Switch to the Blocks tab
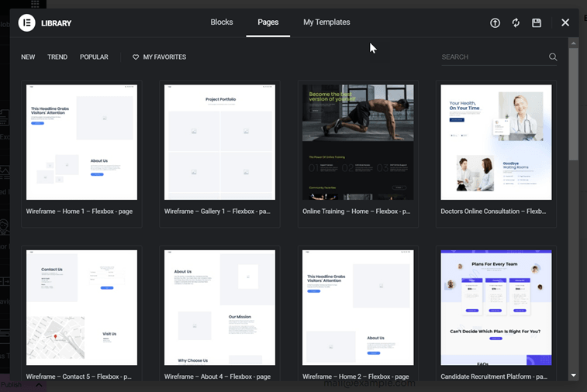The width and height of the screenshot is (587, 392). tap(222, 22)
